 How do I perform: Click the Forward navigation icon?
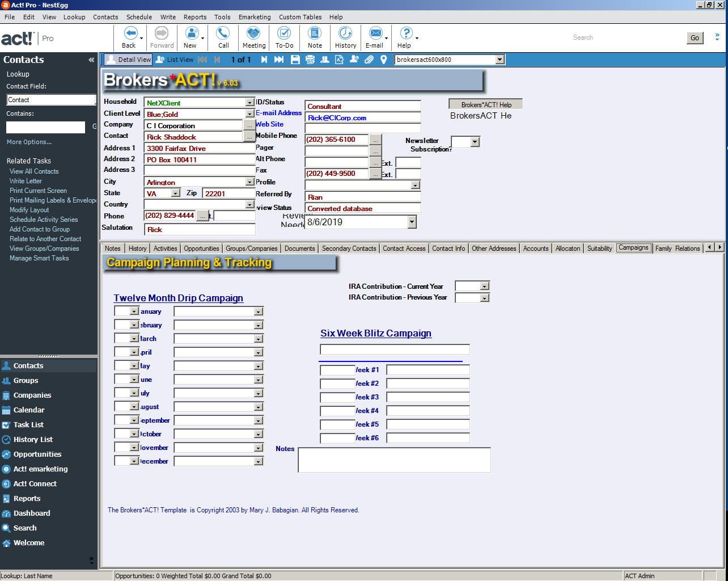point(162,33)
